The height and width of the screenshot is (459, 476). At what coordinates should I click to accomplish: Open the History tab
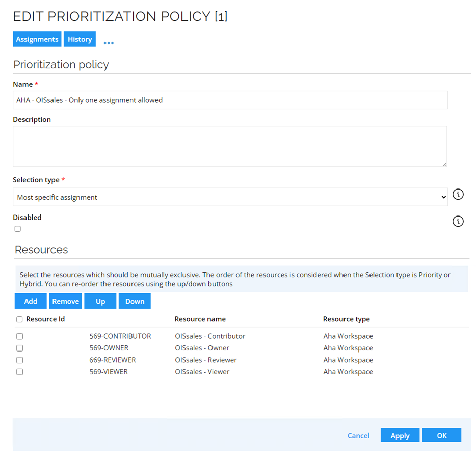pos(80,39)
